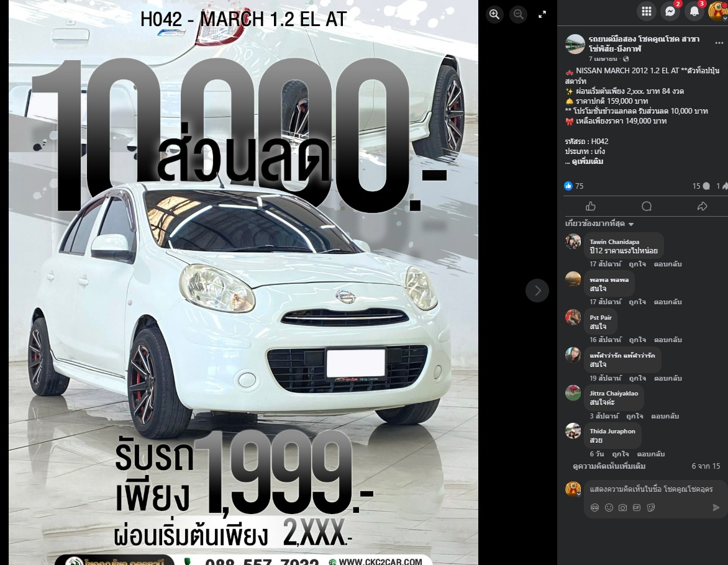Screen dimensions: 728x565
Task: Open the car dealer page avatar
Action: pyautogui.click(x=575, y=44)
